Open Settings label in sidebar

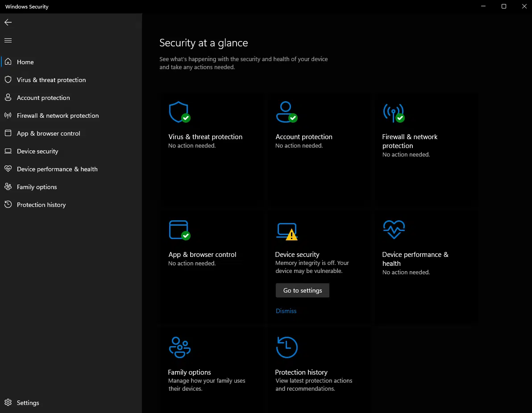tap(28, 403)
